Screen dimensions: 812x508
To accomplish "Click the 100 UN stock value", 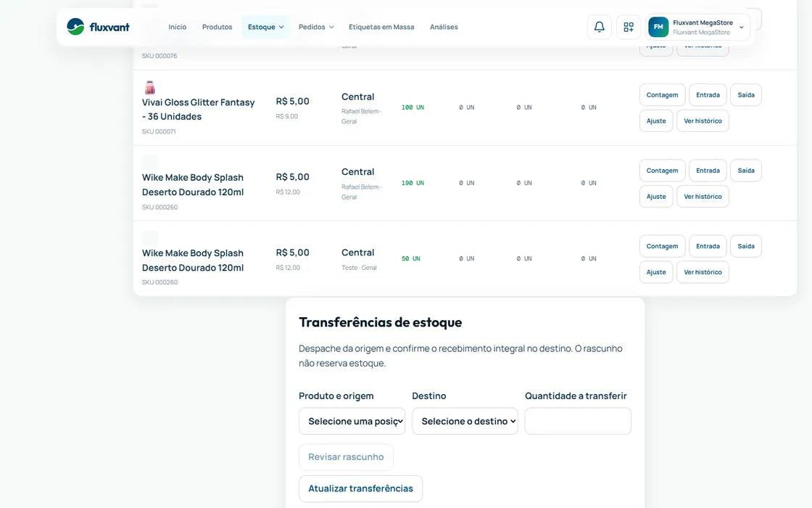I will coord(413,107).
